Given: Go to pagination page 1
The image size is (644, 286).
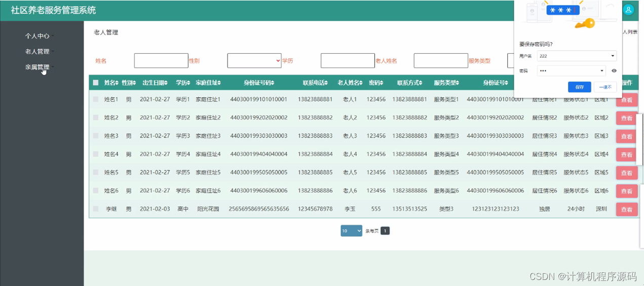Looking at the screenshot, I should click(385, 231).
